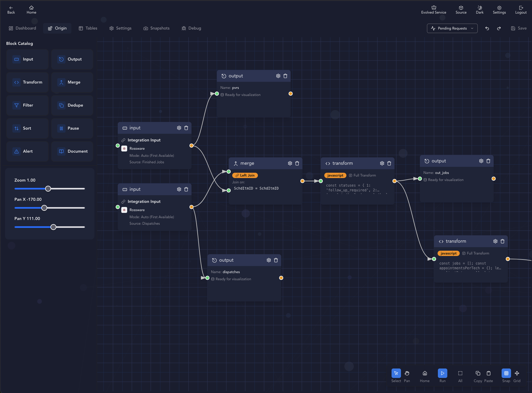The image size is (532, 393).
Task: Click the Filter block icon
Action: [17, 105]
